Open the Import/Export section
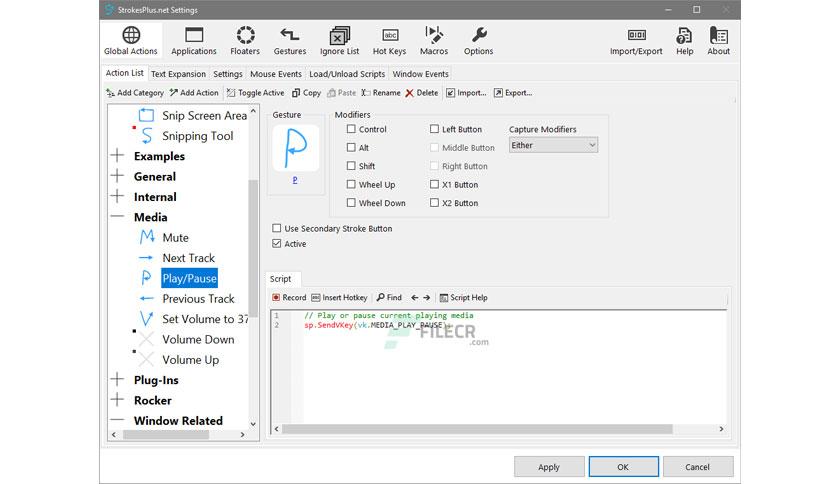Screen dimensions: 836x484 click(636, 41)
